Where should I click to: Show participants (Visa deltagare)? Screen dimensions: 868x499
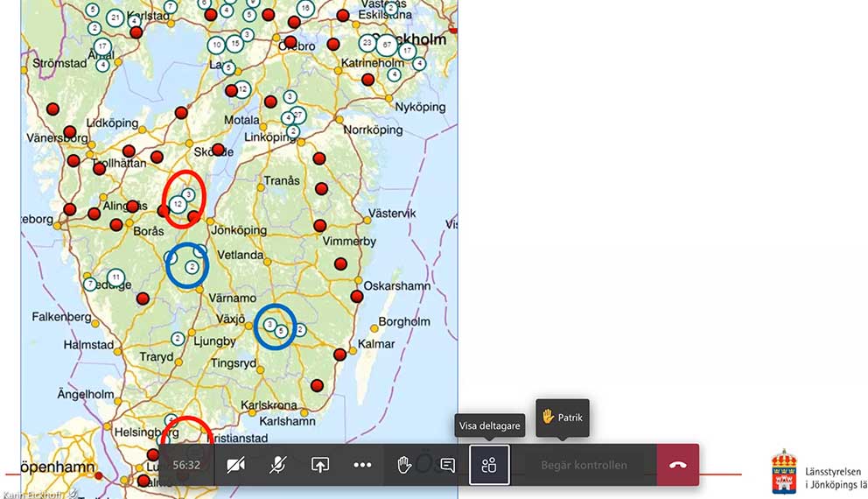click(x=489, y=465)
